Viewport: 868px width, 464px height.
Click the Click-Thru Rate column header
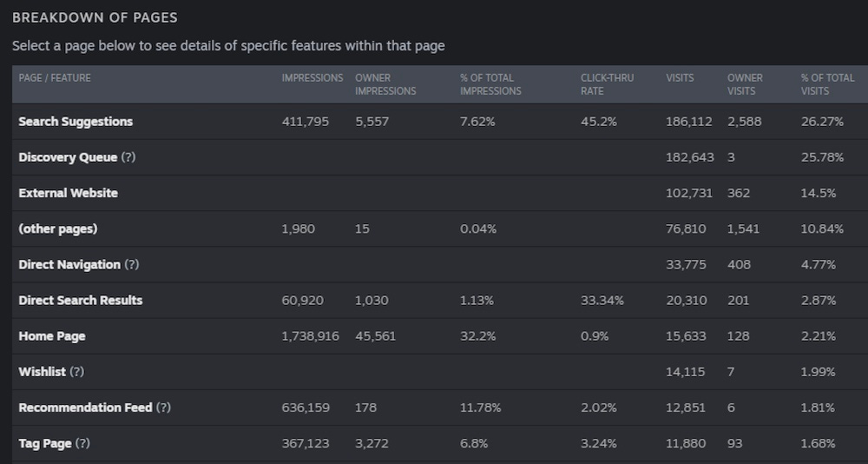pyautogui.click(x=608, y=84)
